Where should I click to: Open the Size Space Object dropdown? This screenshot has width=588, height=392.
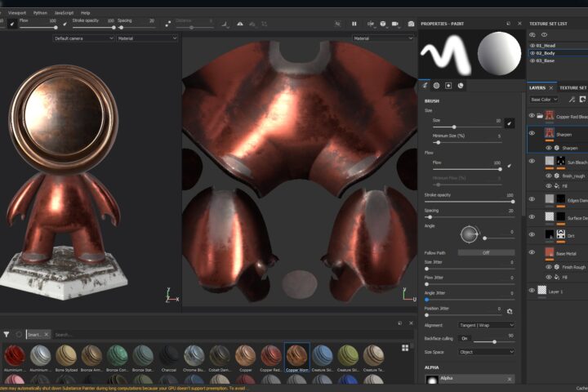486,352
